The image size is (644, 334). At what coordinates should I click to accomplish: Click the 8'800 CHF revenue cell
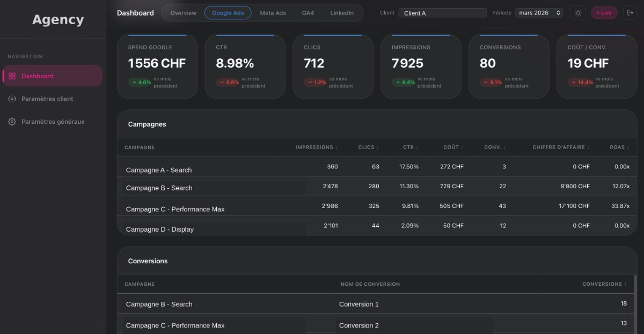pos(576,187)
